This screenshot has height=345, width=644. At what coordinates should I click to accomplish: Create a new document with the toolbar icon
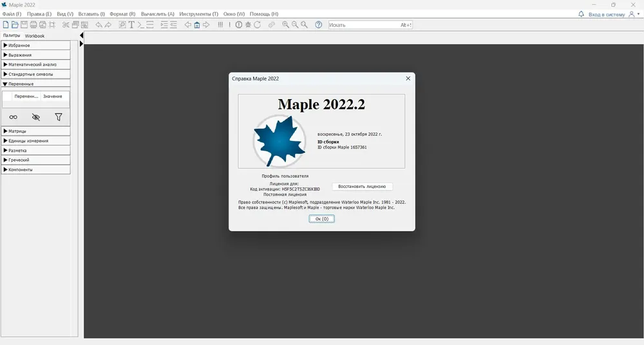(x=6, y=24)
